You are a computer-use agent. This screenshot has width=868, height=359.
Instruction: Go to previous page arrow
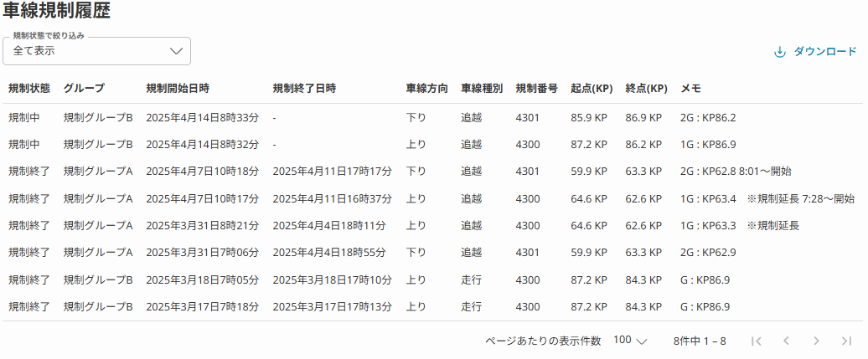786,341
